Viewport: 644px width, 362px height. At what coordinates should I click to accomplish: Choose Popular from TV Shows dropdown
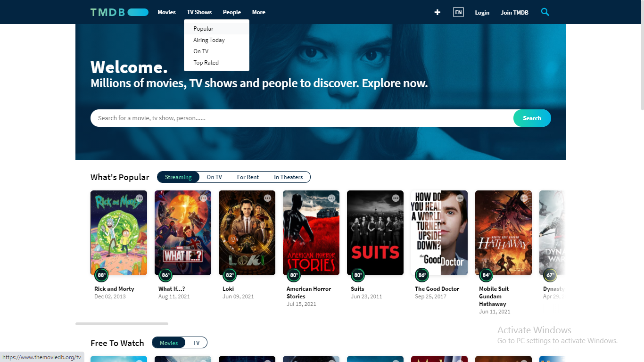pyautogui.click(x=216, y=29)
